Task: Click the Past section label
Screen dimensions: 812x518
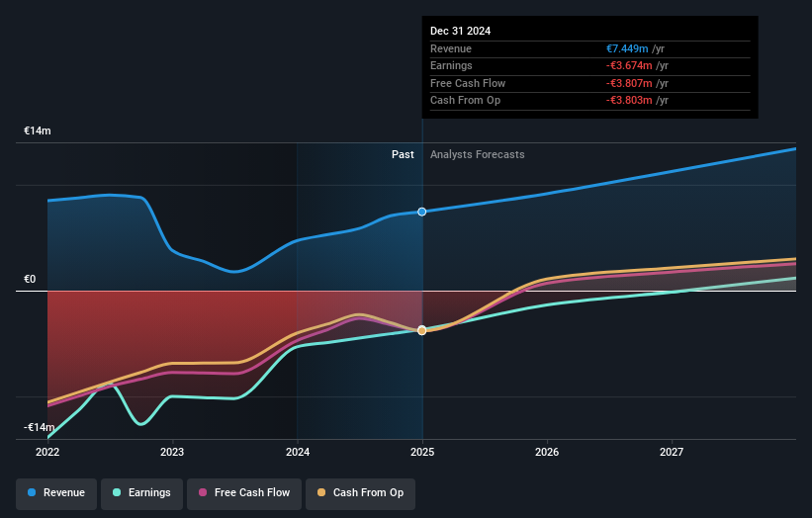Action: click(403, 155)
